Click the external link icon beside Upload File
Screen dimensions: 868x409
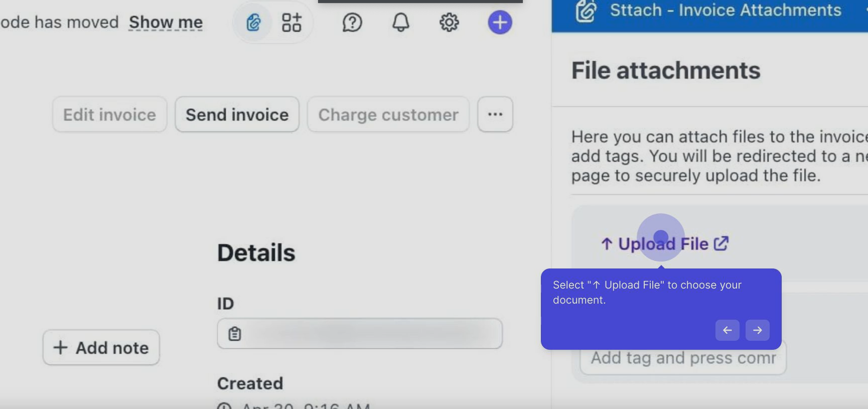coord(721,243)
